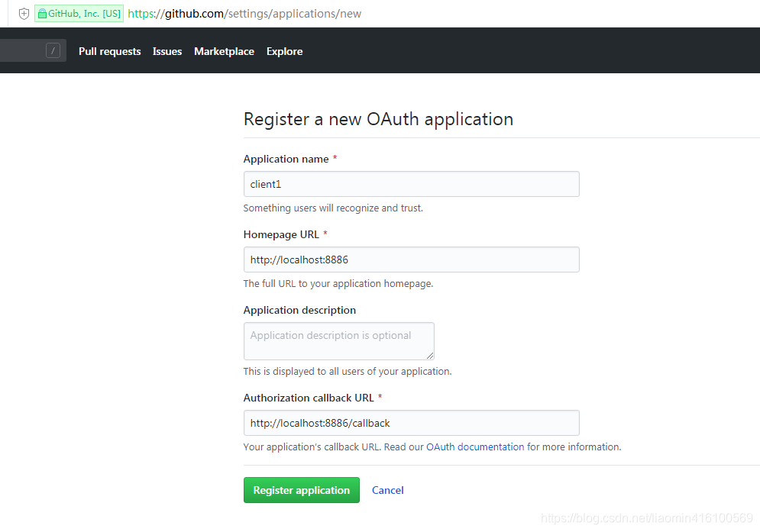Screen dimensions: 760x532
Task: Open Pull requests in the header
Action: pos(109,51)
